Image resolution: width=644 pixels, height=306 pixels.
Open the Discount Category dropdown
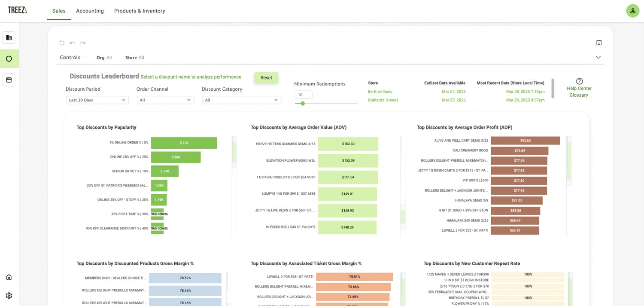242,100
